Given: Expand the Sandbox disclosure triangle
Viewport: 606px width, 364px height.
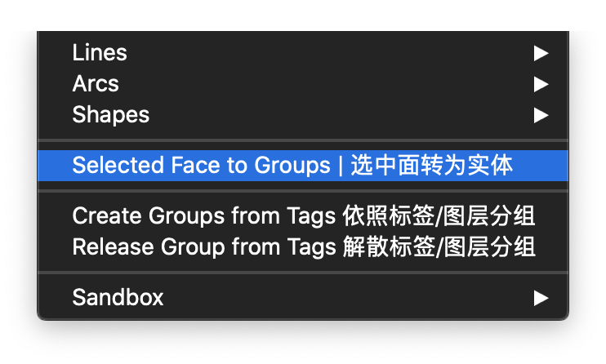Looking at the screenshot, I should tap(541, 298).
